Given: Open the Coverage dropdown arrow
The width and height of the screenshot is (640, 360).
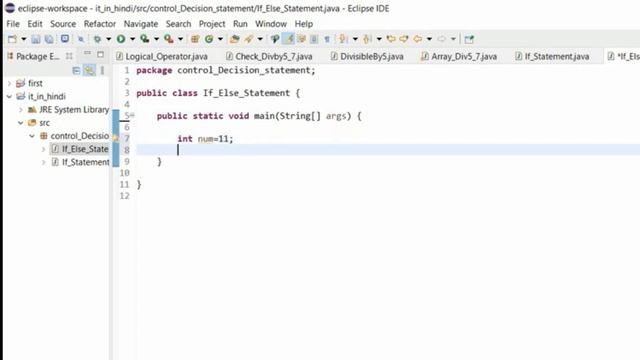Looking at the screenshot, I should 156,39.
